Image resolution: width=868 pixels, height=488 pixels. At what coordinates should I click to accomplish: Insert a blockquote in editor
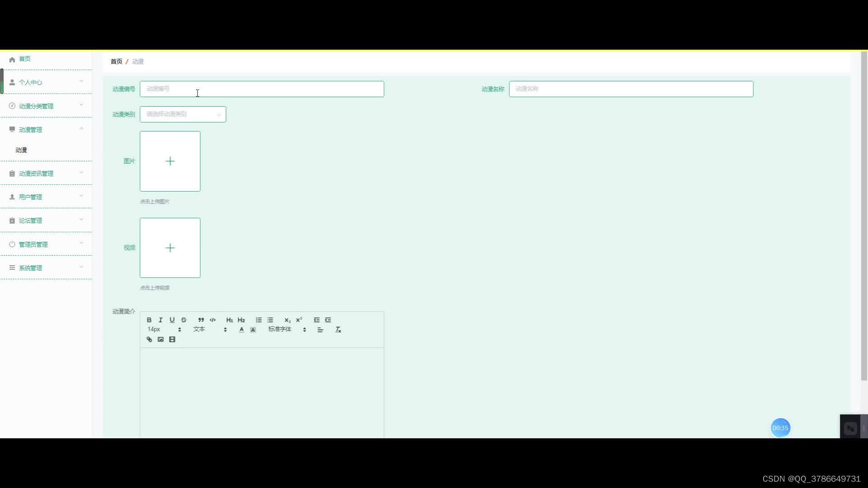click(201, 320)
